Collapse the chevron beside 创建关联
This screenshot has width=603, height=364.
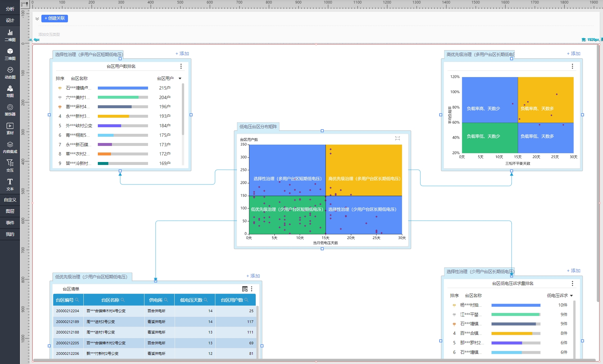tap(37, 19)
